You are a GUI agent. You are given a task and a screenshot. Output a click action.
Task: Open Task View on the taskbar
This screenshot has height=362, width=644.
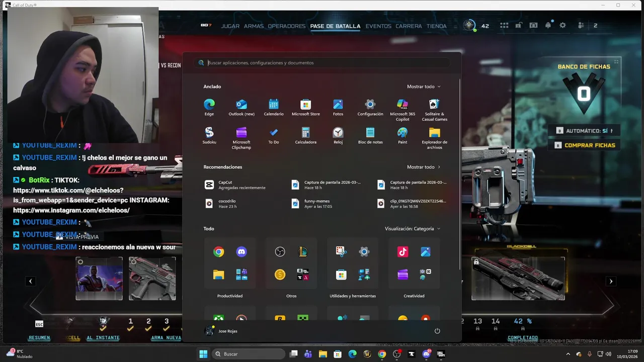point(294,354)
